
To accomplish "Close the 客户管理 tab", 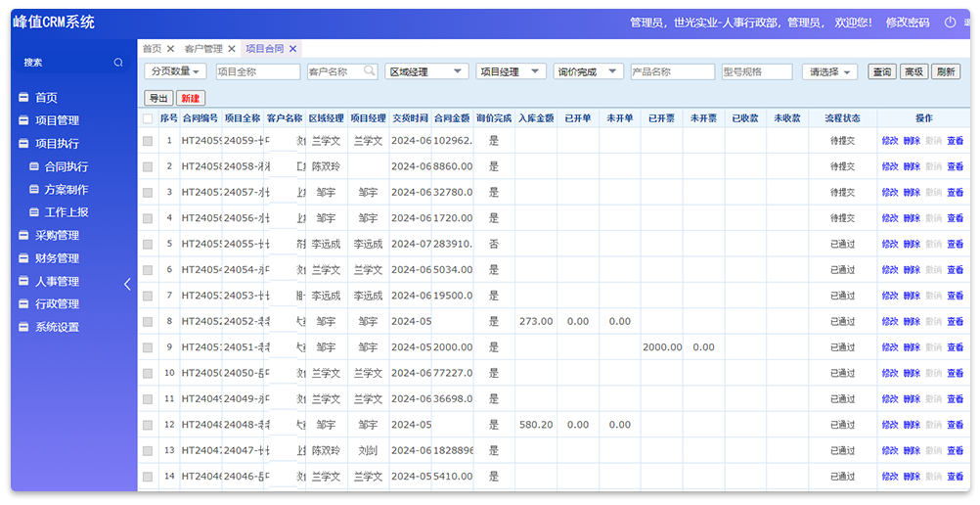I will click(x=231, y=49).
